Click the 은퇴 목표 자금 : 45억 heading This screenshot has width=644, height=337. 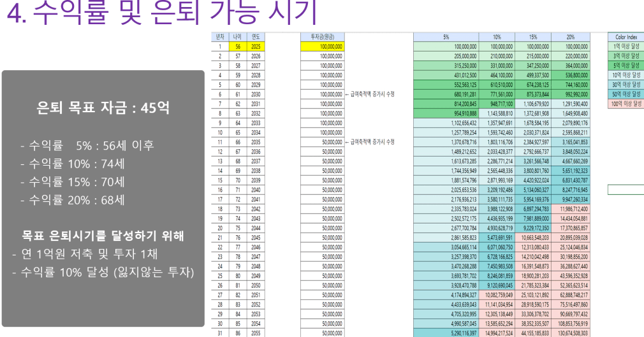[103, 108]
